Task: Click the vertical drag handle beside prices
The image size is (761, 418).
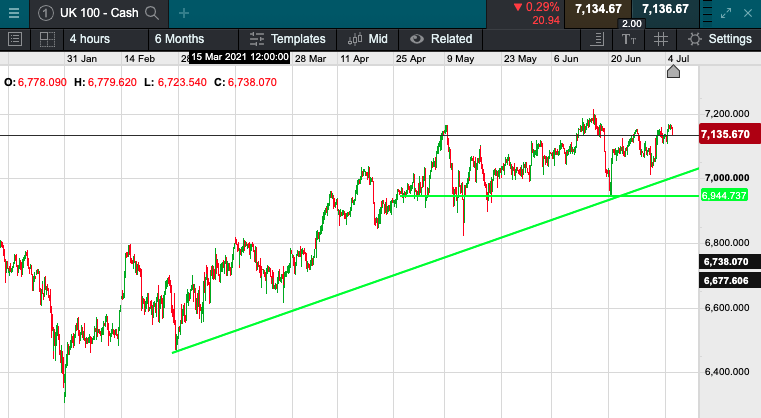Action: click(708, 14)
